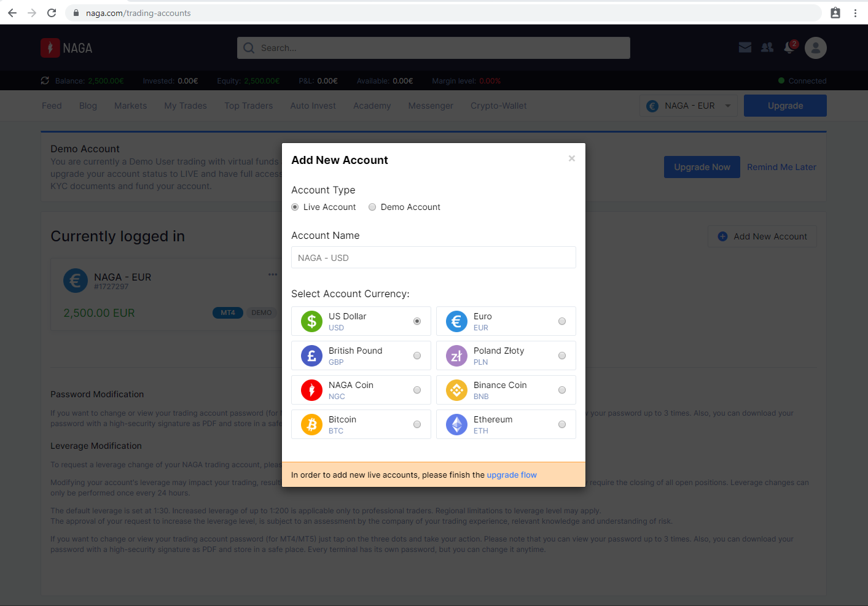Click the Add New Account button
868x606 pixels.
click(762, 236)
